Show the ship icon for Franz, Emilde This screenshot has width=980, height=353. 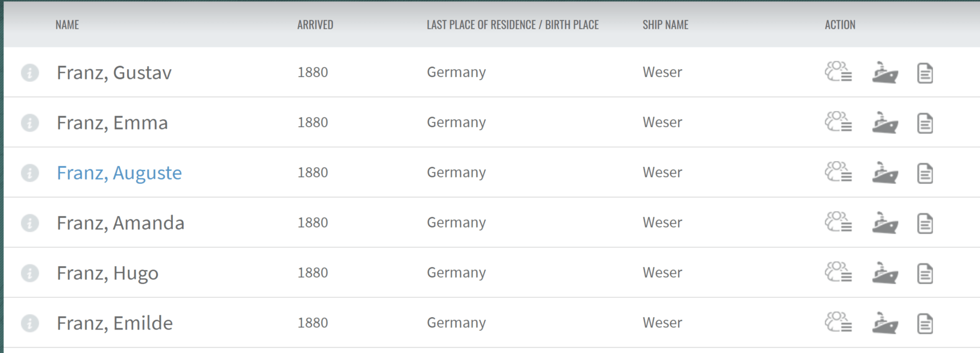point(885,322)
